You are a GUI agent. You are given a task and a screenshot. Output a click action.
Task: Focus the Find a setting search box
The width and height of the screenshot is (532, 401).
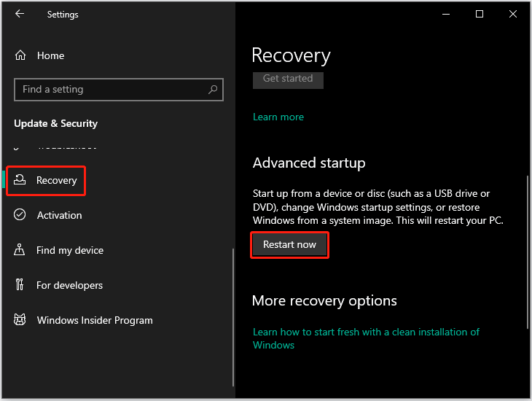pyautogui.click(x=118, y=90)
